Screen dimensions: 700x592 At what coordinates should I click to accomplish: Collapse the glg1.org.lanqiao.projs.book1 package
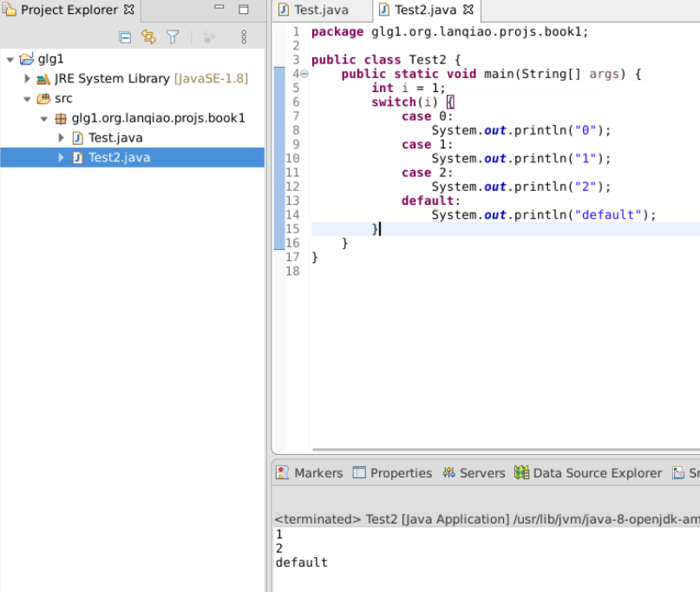tap(44, 119)
